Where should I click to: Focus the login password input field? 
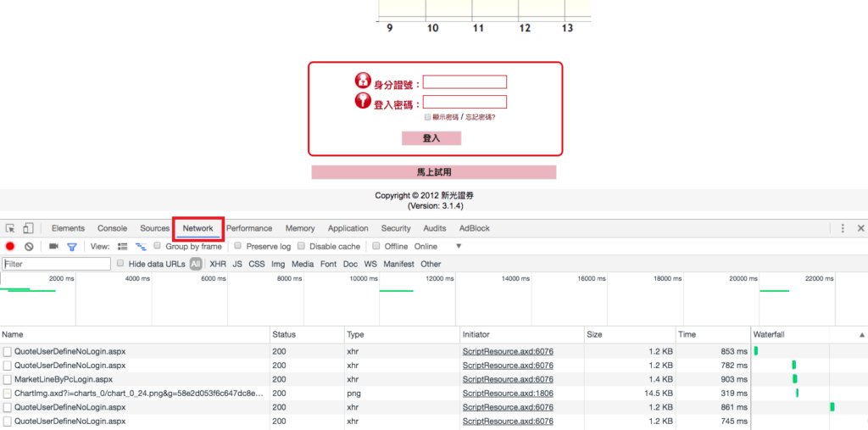click(465, 102)
